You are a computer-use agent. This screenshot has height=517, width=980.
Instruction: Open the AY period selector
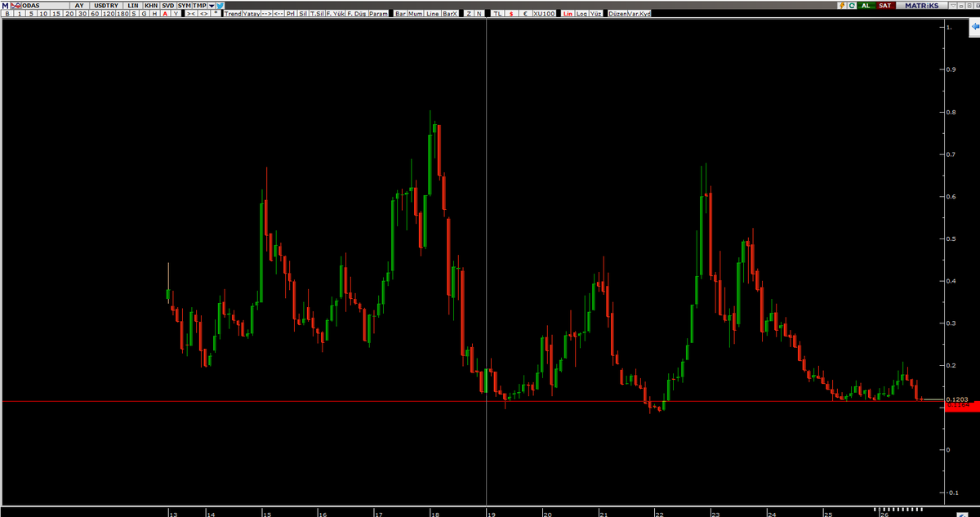coord(78,5)
